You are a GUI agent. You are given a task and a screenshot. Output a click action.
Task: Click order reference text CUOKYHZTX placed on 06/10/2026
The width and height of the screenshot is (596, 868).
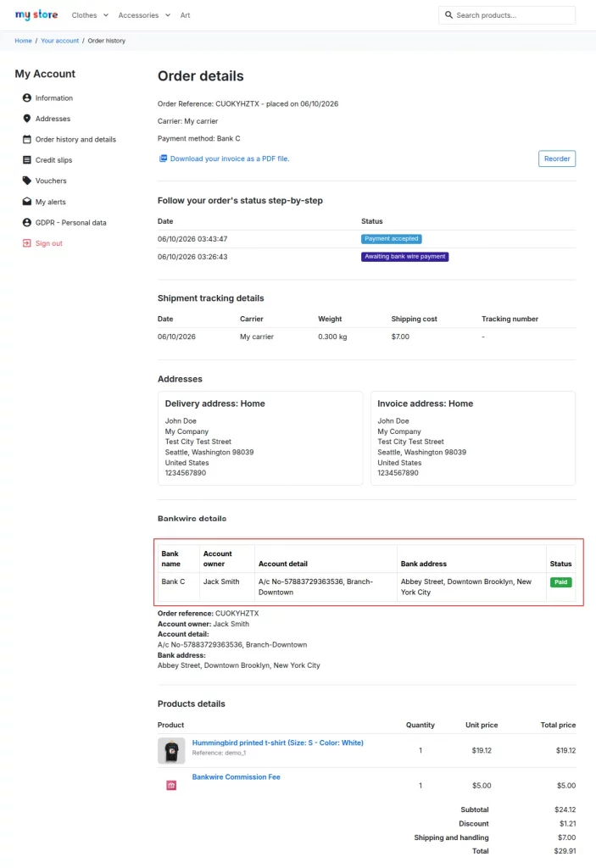[x=248, y=103]
